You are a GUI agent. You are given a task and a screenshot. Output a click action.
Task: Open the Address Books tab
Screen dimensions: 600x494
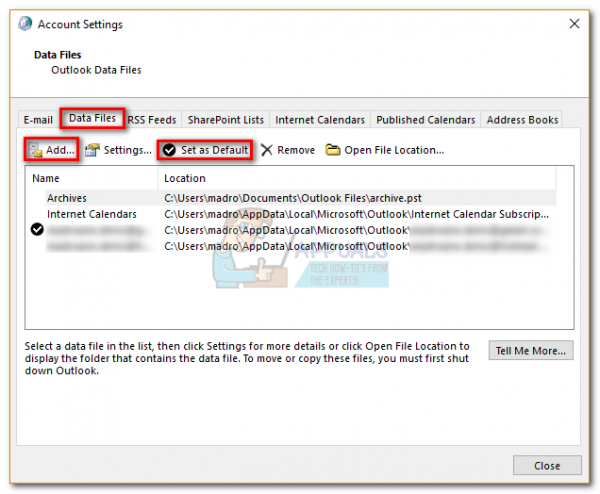pyautogui.click(x=522, y=120)
